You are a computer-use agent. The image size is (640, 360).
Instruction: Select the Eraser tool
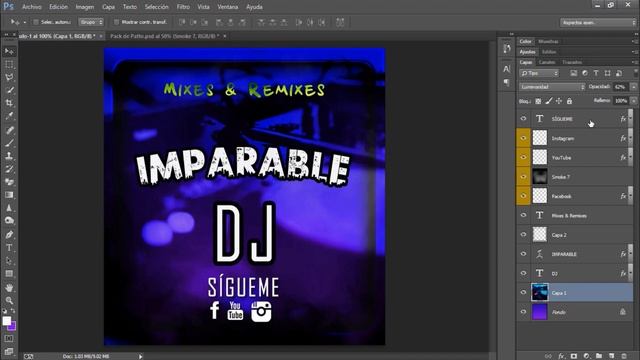(x=9, y=182)
